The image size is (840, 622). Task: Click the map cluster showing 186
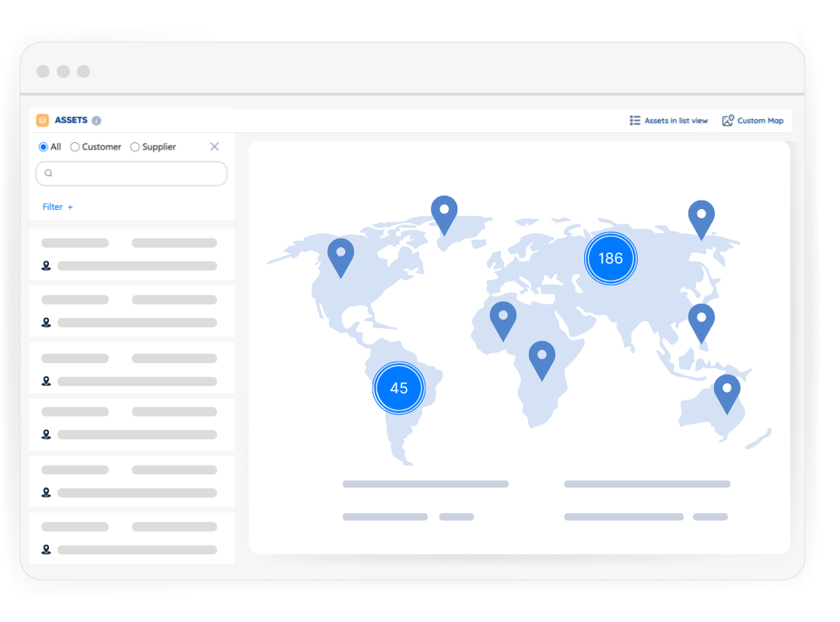[611, 258]
